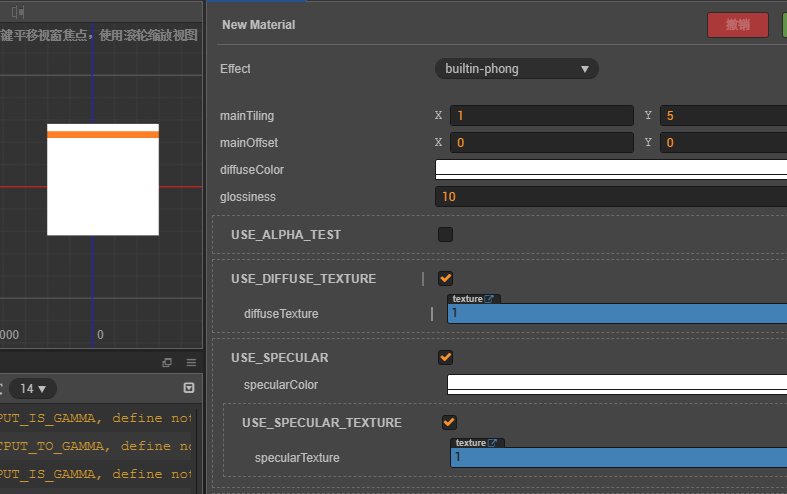Open the console panel hamburger menu
Screen dimensions: 787x494
click(191, 362)
